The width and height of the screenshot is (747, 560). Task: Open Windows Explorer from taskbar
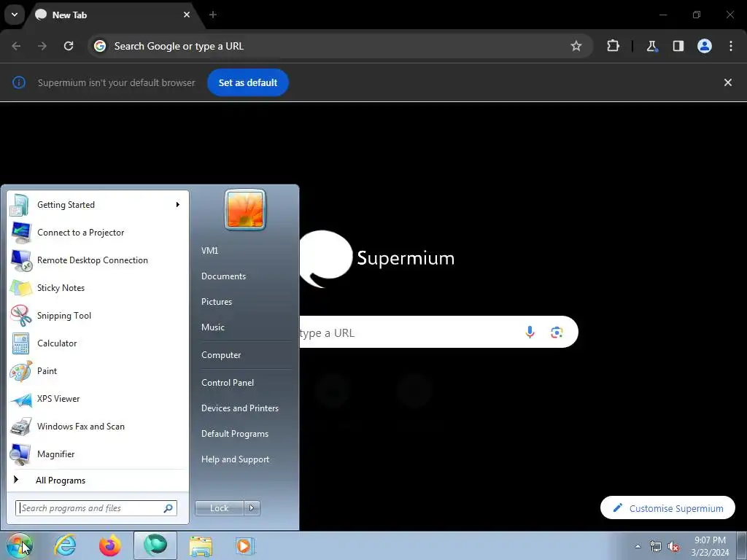coord(201,545)
